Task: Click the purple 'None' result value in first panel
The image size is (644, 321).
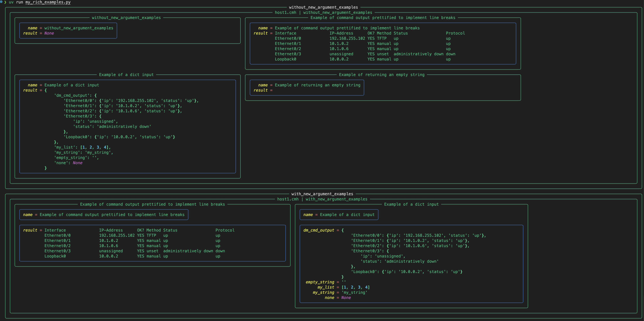Action: (49, 33)
